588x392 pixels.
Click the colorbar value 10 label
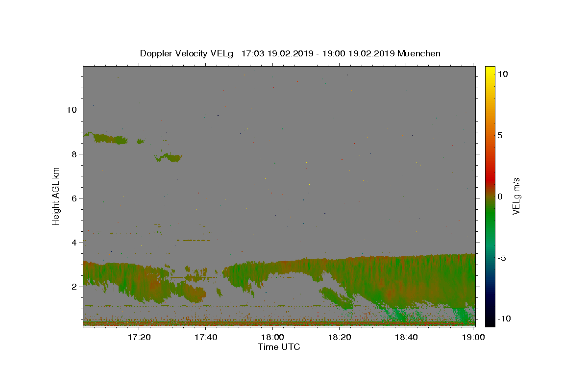[503, 74]
